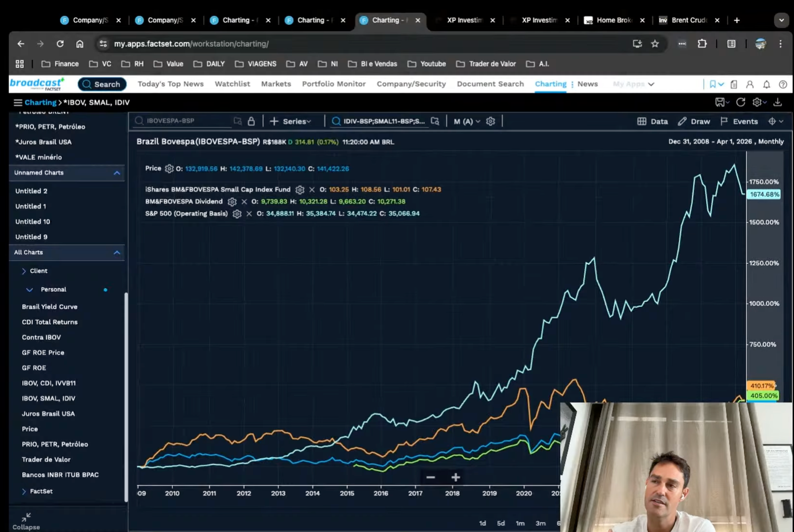Image resolution: width=794 pixels, height=532 pixels.
Task: Open frequency settings gear beside M (A)
Action: 490,121
